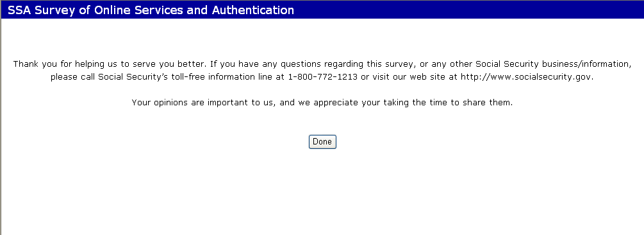Click the 'business/information' text
The height and width of the screenshot is (235, 644).
(586, 64)
